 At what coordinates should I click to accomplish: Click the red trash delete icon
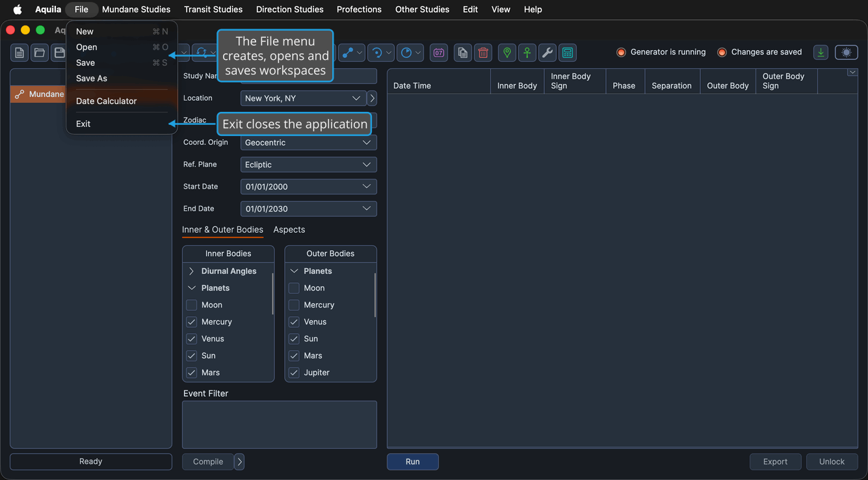pos(483,53)
